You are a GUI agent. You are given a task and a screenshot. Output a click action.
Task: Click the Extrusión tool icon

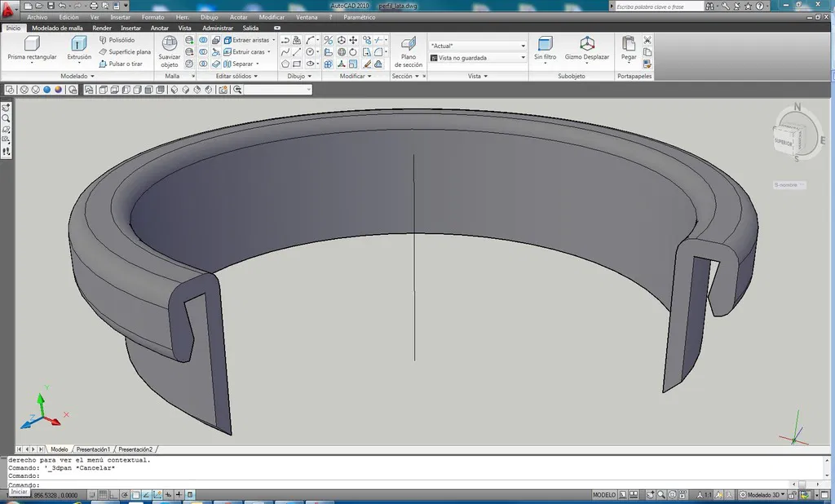(79, 45)
